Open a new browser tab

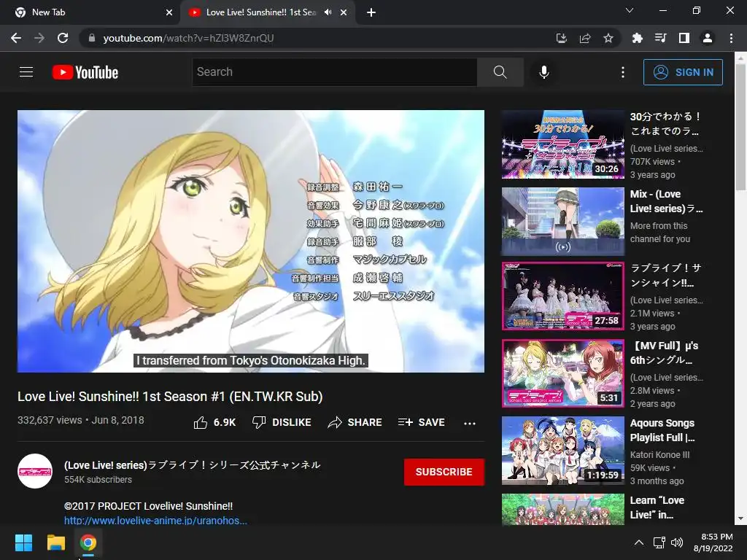[371, 12]
